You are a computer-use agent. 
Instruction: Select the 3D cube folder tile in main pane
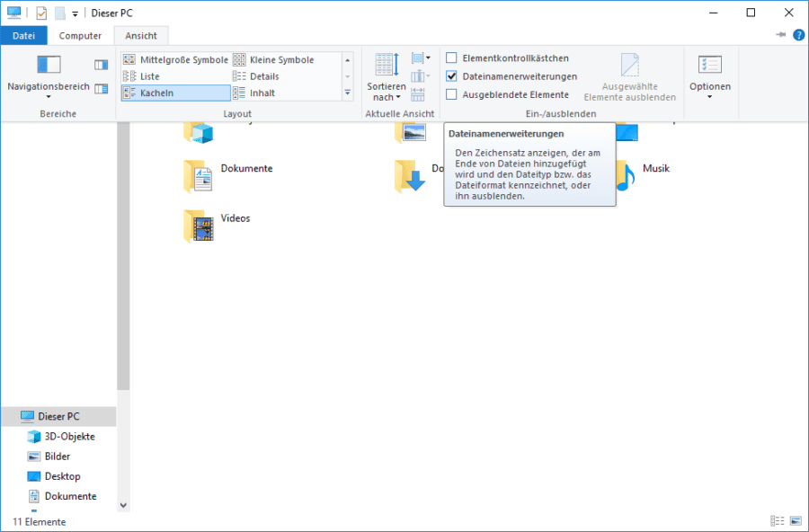point(199,133)
